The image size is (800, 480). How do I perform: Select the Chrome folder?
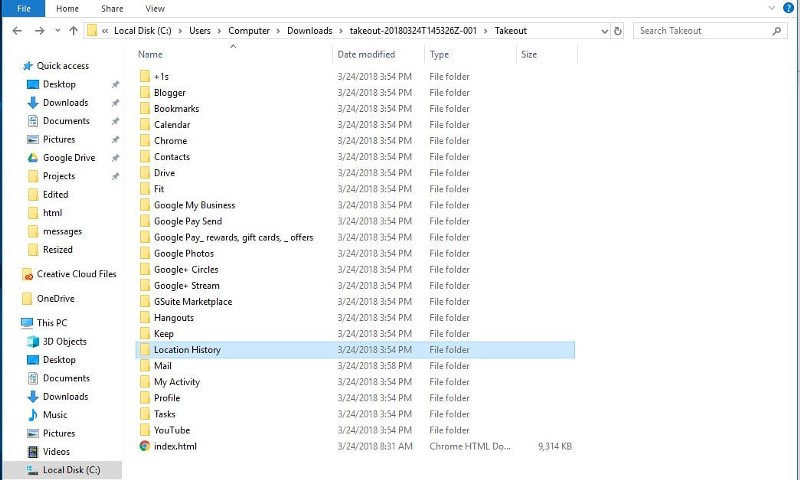tap(170, 141)
